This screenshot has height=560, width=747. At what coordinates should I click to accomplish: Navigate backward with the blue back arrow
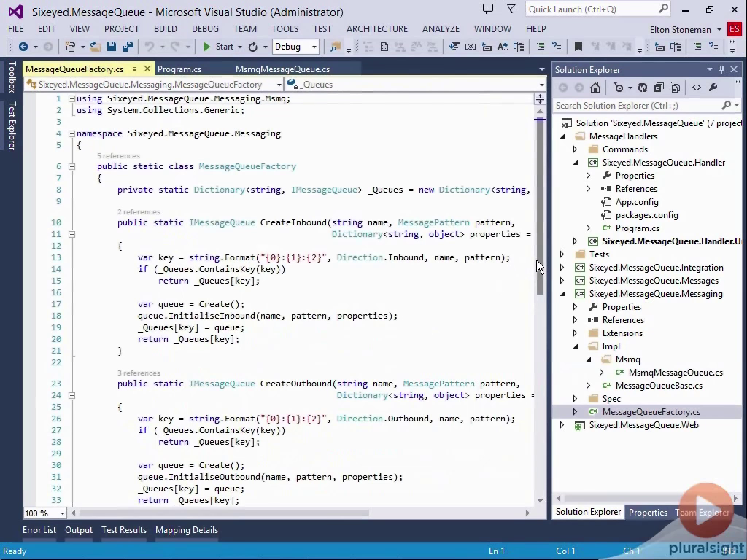(23, 47)
